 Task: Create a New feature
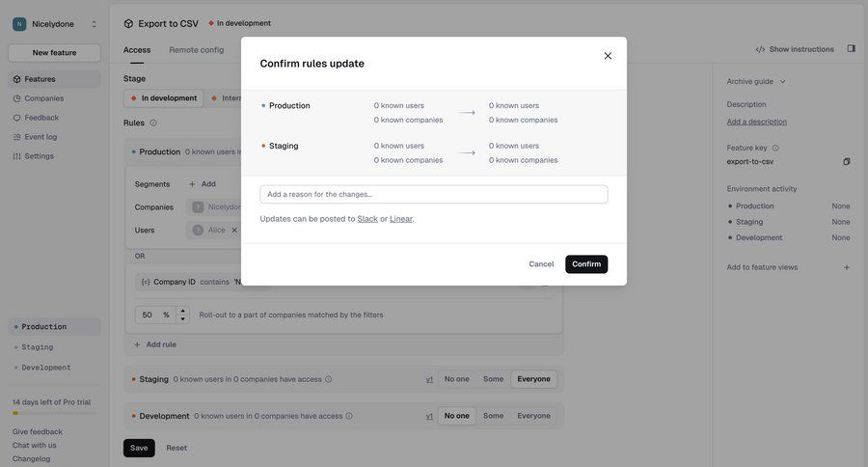(54, 53)
